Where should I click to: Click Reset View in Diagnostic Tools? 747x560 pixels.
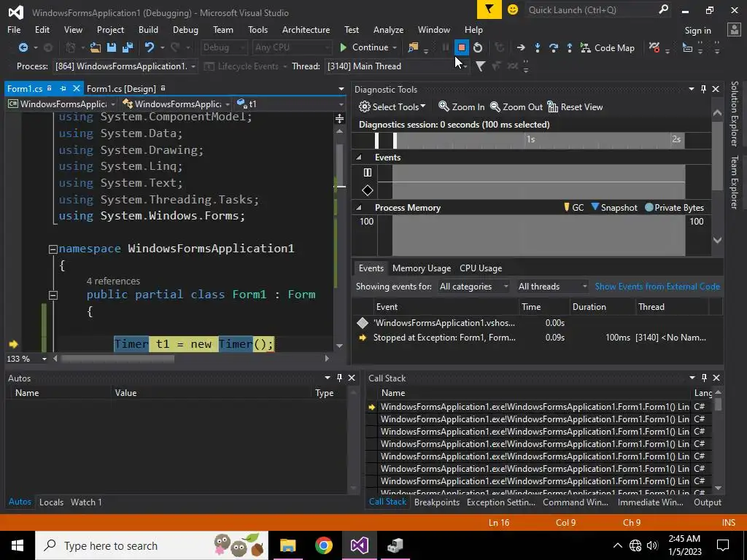click(575, 106)
